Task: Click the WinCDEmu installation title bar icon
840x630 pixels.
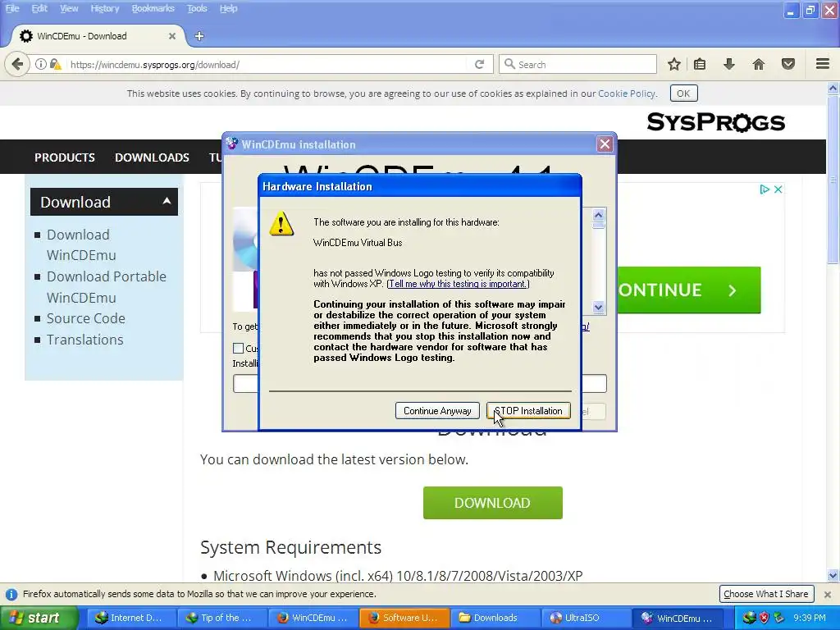Action: [x=232, y=144]
